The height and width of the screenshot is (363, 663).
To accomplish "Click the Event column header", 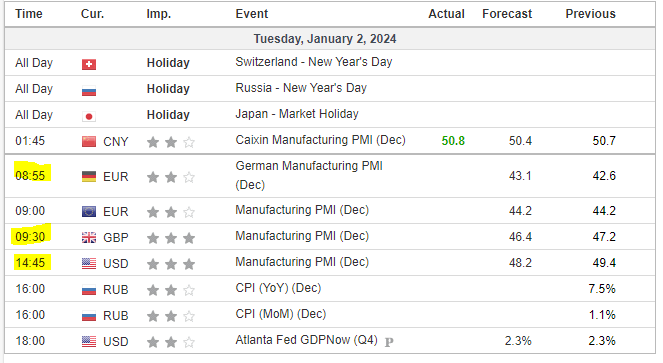I will coord(252,14).
